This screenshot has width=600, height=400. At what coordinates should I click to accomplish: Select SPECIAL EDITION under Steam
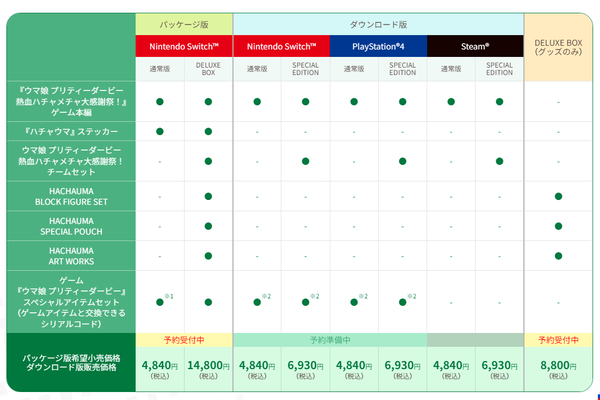coord(499,69)
